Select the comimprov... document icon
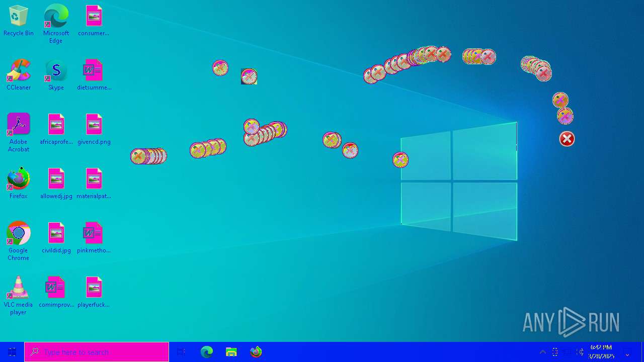Image resolution: width=644 pixels, height=362 pixels. tap(56, 293)
